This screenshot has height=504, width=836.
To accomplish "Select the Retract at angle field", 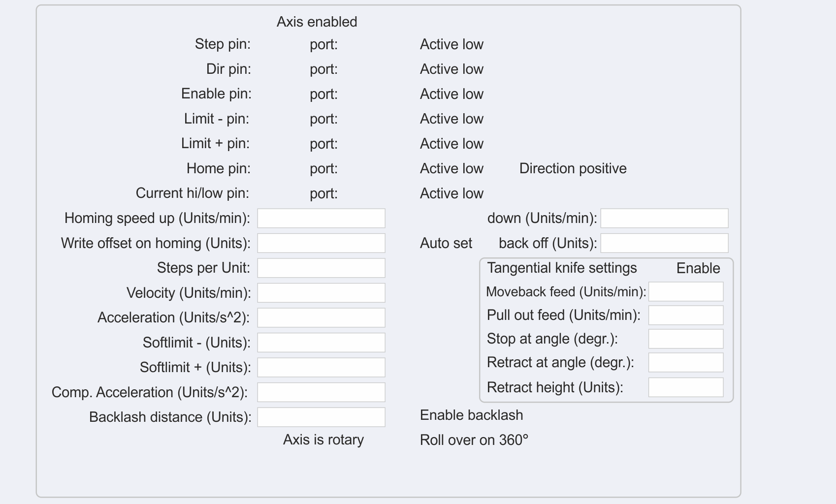I will pos(686,362).
